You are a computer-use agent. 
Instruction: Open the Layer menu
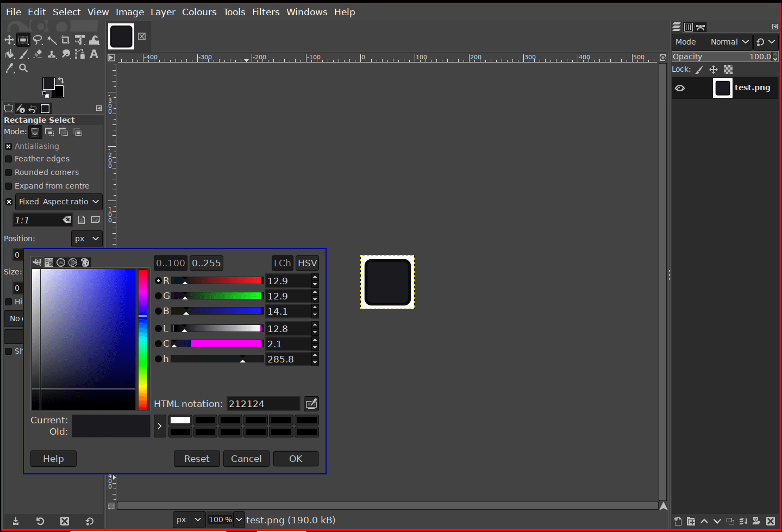[x=163, y=12]
